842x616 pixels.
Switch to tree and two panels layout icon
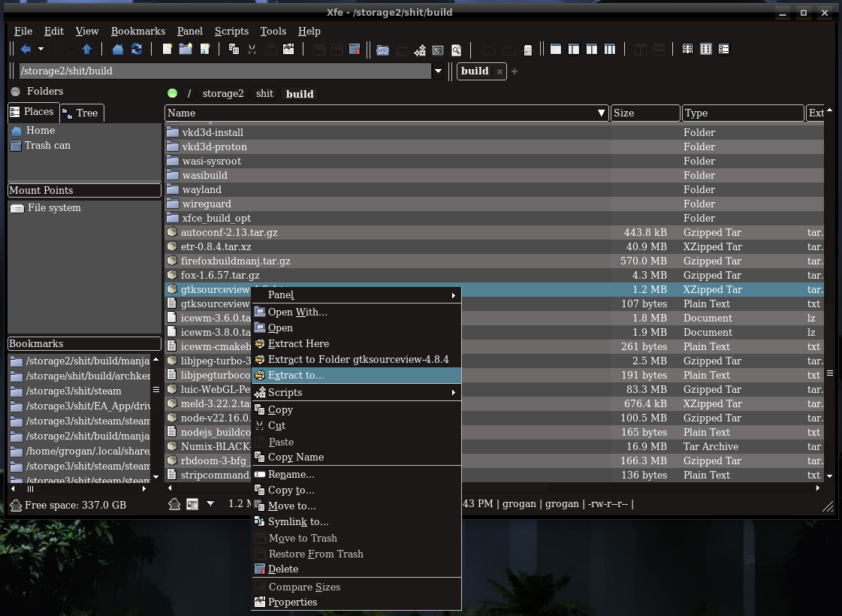(x=610, y=50)
